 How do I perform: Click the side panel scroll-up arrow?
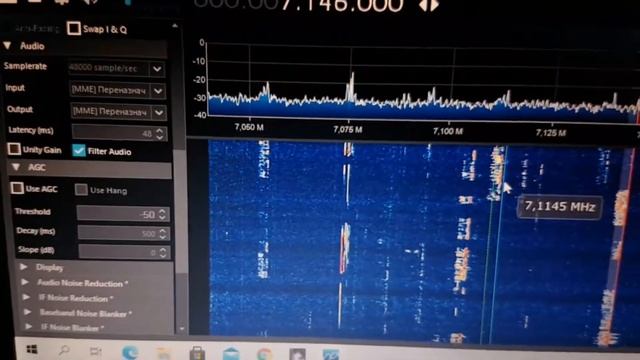point(175,26)
